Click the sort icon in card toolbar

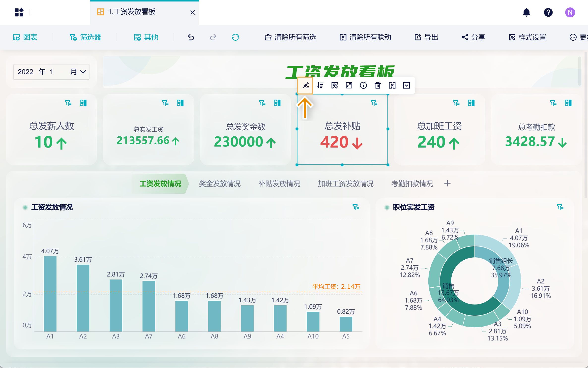320,86
